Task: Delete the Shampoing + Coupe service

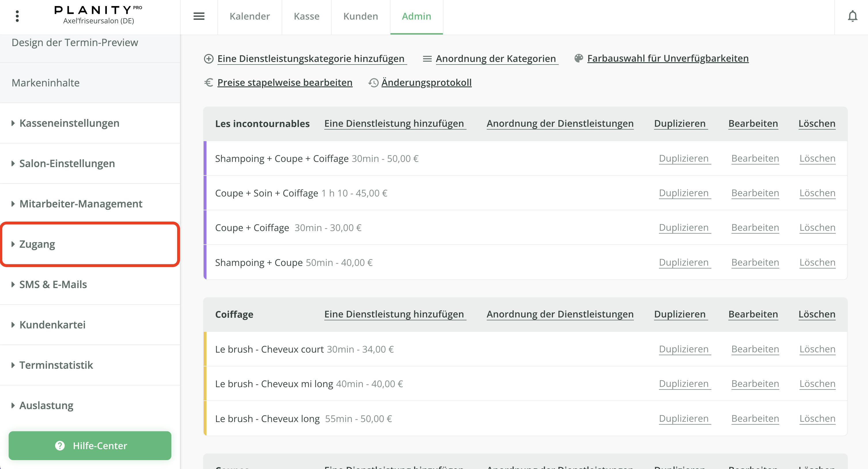Action: tap(817, 262)
